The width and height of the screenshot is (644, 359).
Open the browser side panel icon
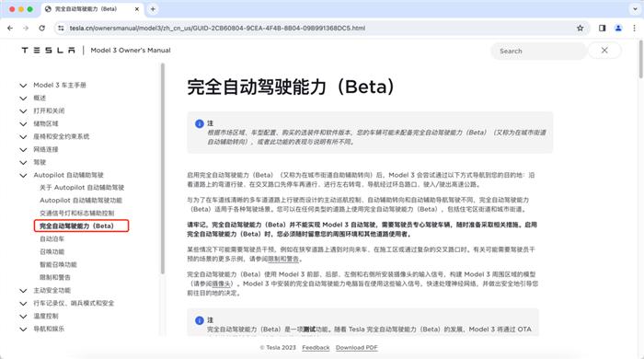coord(602,28)
